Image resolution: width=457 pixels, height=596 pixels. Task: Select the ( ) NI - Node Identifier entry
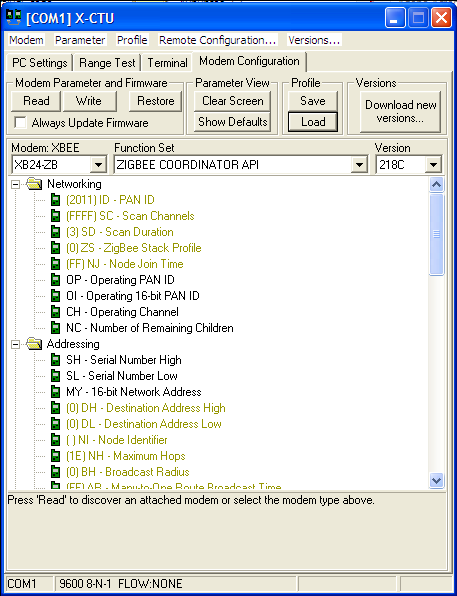[117, 440]
